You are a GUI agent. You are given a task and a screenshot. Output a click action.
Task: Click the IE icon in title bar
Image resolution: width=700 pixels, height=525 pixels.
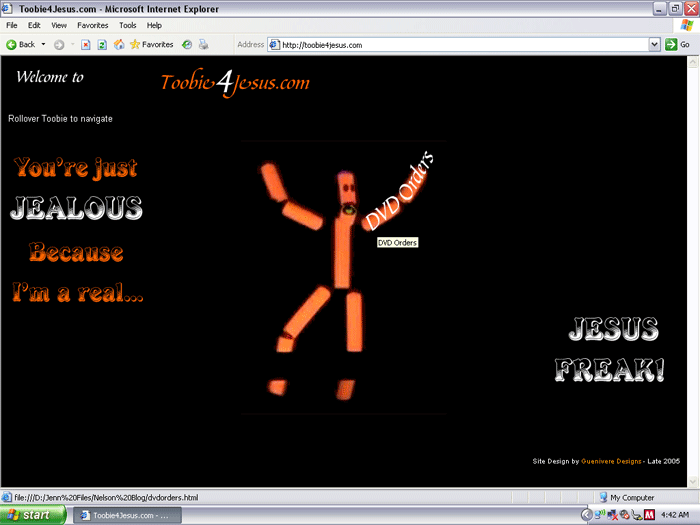coord(7,8)
